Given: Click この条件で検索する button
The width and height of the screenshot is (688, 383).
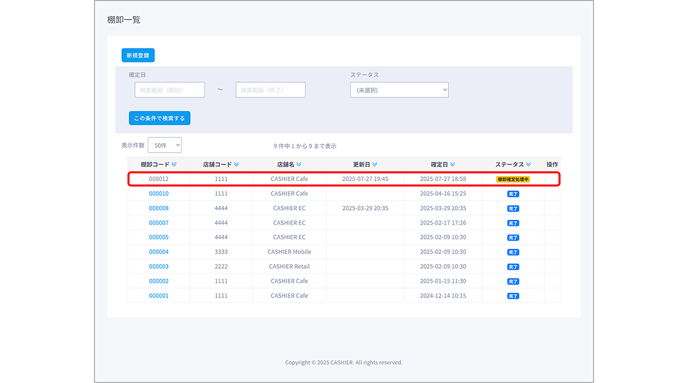Looking at the screenshot, I should tap(159, 118).
